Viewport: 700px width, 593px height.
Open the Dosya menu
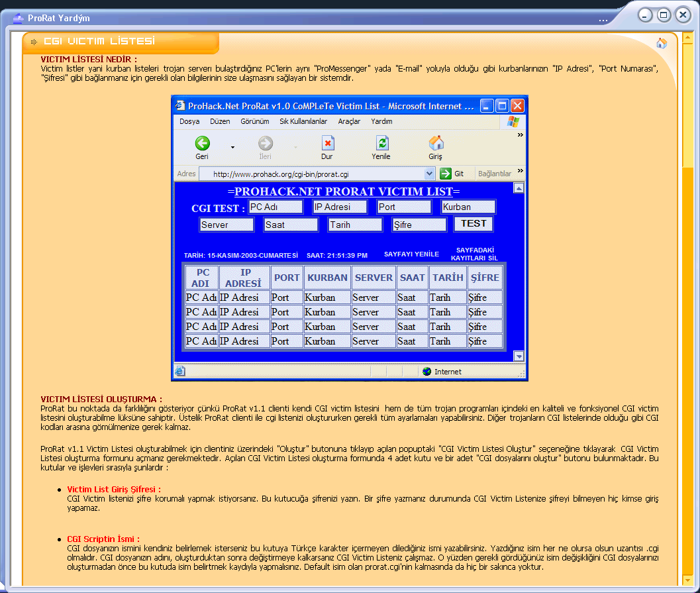189,122
